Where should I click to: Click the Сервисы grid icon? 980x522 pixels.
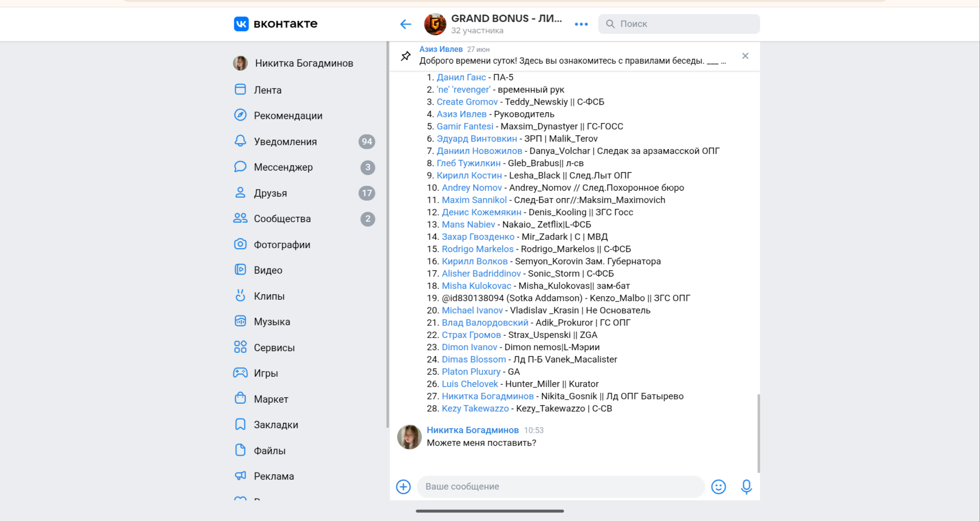(x=240, y=347)
